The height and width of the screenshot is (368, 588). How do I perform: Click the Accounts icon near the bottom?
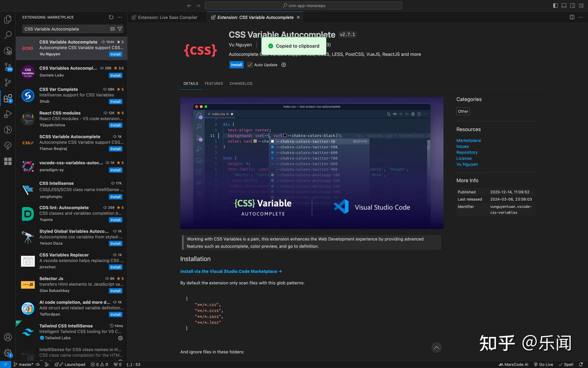8,337
